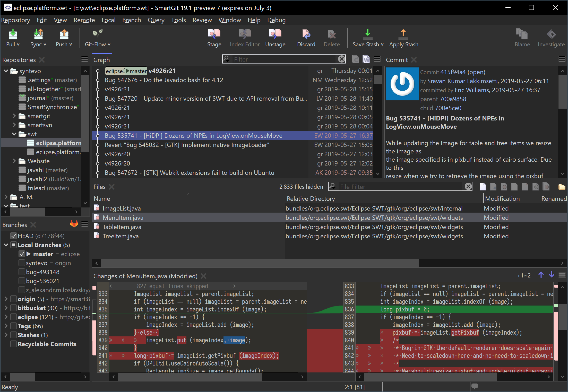Expand the origin (5) branch group
Viewport: 568px width, 392px height.
[6, 299]
